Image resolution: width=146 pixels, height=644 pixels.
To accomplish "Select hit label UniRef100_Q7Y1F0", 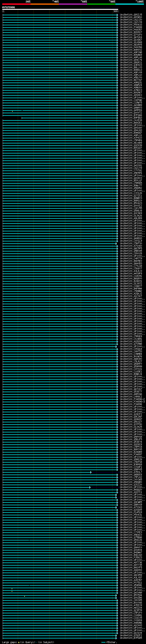I will pyautogui.click(x=131, y=35).
